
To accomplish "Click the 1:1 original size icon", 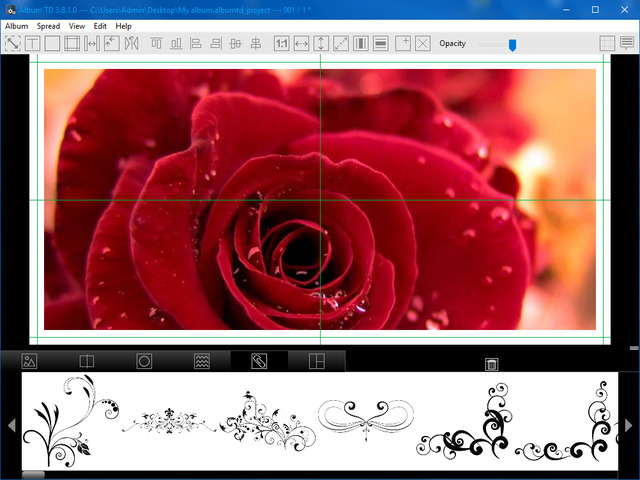I will 281,44.
